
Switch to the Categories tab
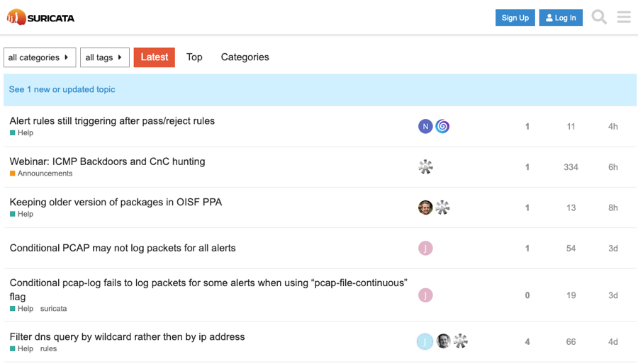(245, 57)
